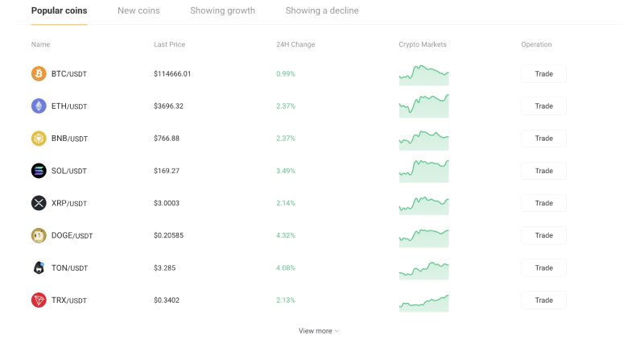Click the Dogecoin coin icon
644x344 pixels.
(x=39, y=235)
